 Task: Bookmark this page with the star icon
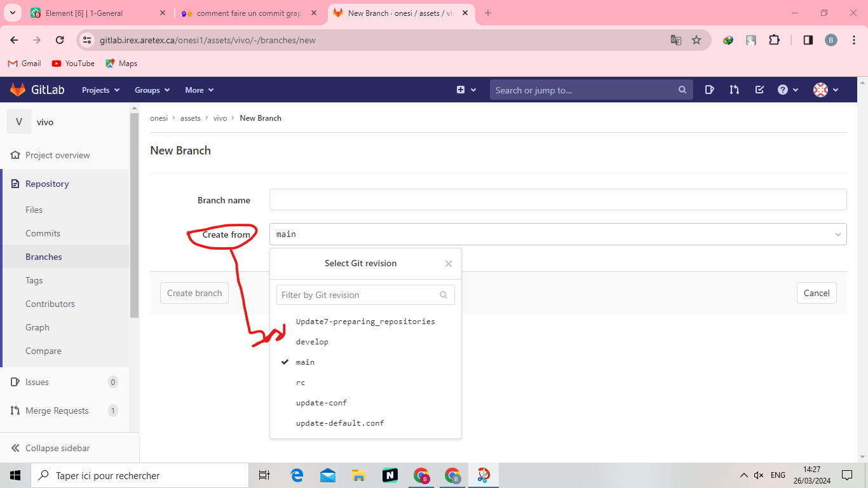pyautogui.click(x=696, y=40)
